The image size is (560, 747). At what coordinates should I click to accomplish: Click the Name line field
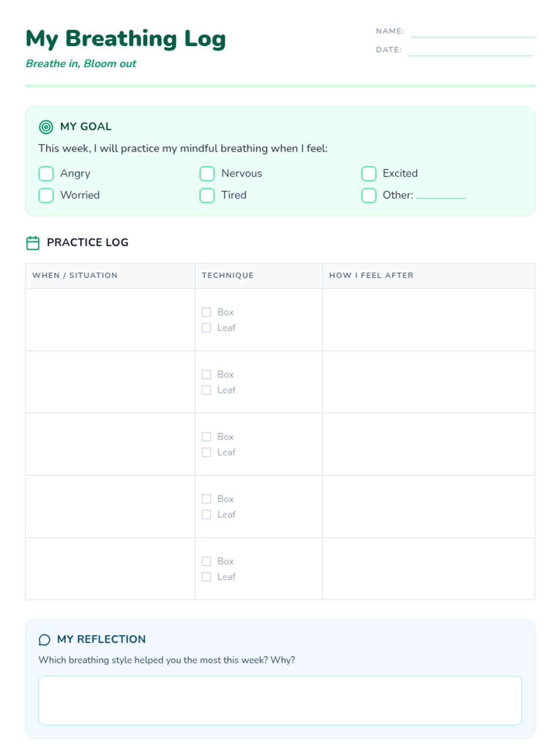tap(472, 33)
